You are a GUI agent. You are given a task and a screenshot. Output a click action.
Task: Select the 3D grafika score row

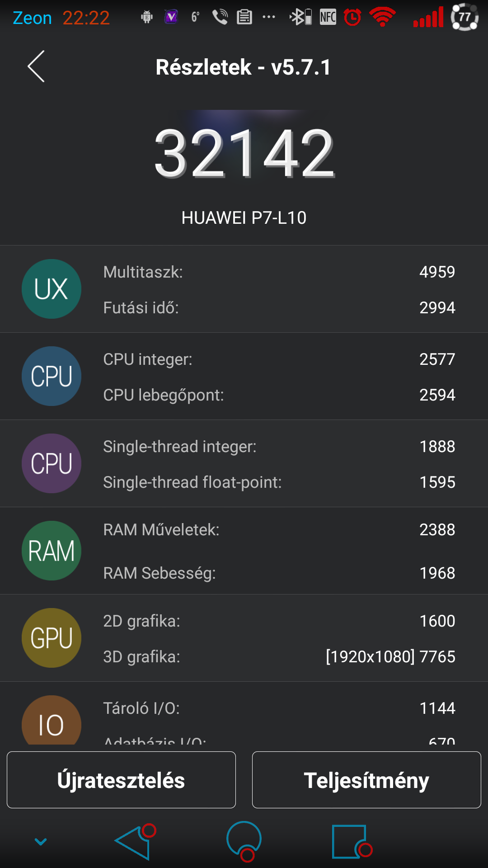[279, 656]
